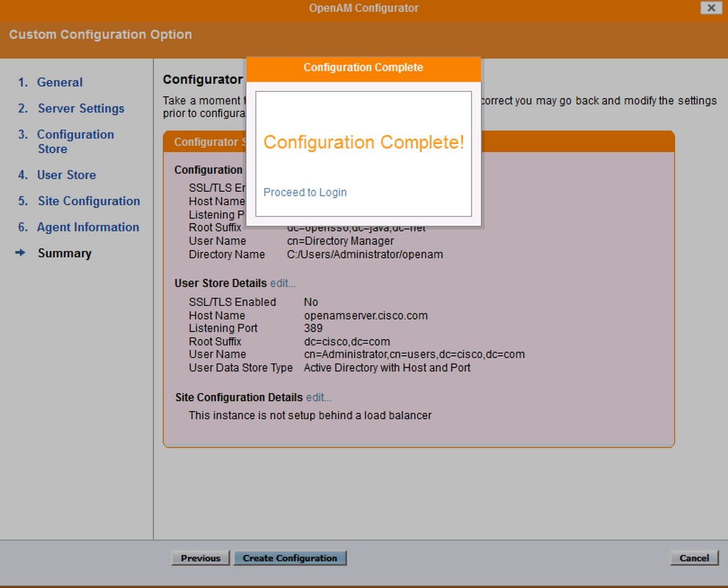
Task: Select the Agent Information step
Action: pos(87,227)
